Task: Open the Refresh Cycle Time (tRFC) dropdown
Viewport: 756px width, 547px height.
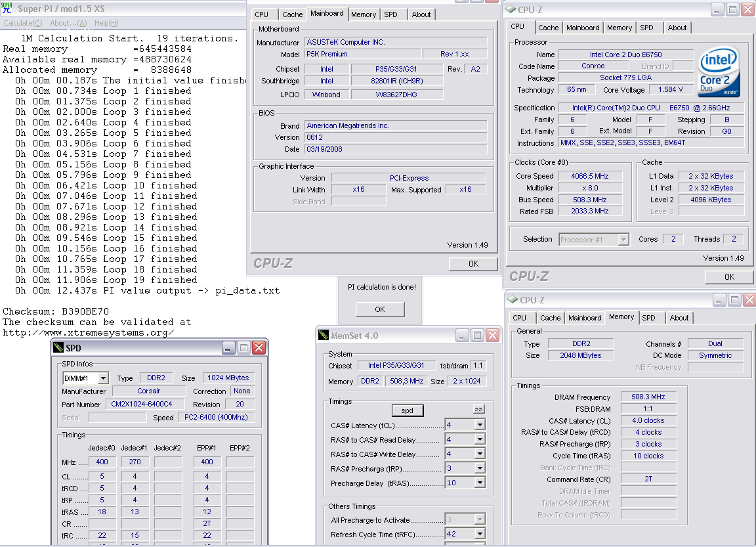Action: (480, 534)
